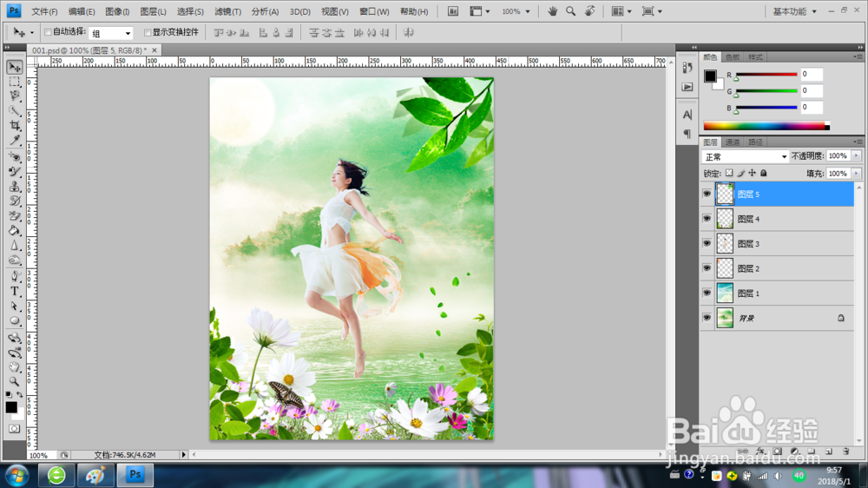The width and height of the screenshot is (868, 488).
Task: Open the 滤镜(T) menu
Action: pos(227,11)
